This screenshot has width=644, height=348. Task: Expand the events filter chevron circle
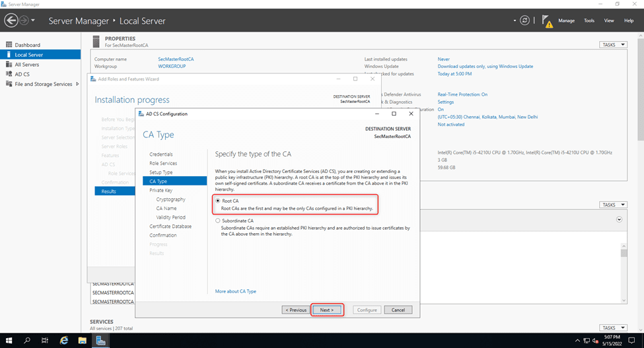pyautogui.click(x=619, y=219)
